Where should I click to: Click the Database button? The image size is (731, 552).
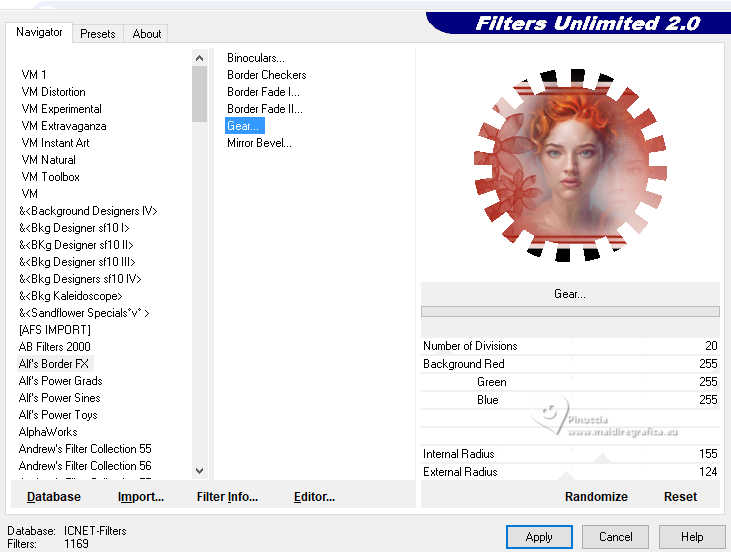[x=54, y=497]
